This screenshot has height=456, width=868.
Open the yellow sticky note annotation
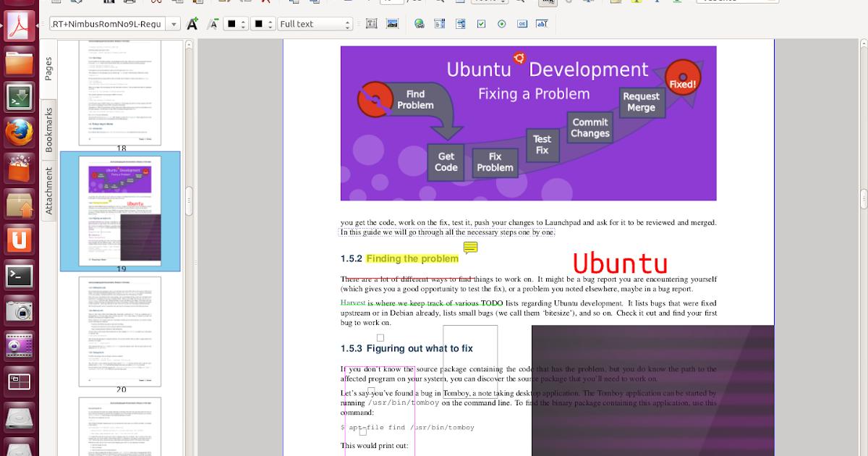click(471, 248)
